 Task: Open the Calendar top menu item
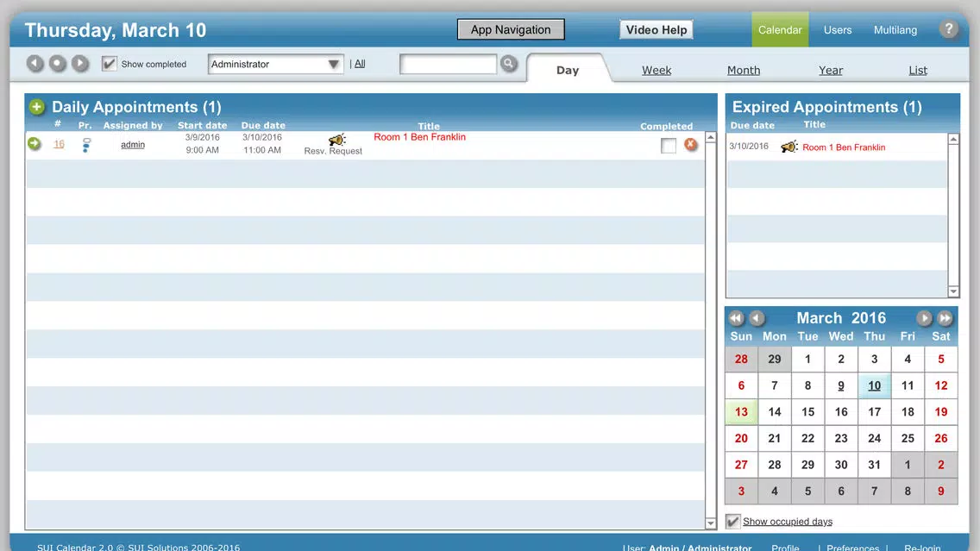point(780,29)
